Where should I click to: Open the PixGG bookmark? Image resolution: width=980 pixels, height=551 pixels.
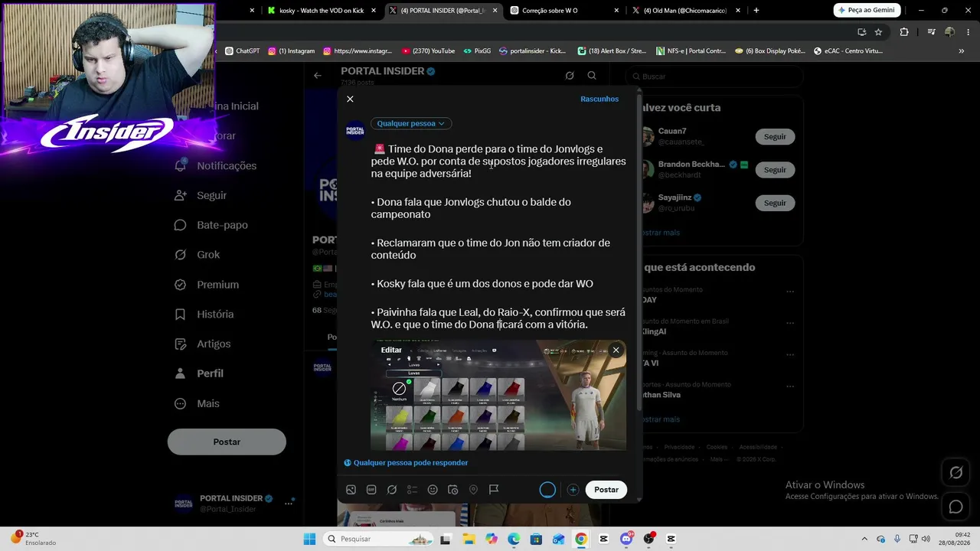pyautogui.click(x=477, y=51)
